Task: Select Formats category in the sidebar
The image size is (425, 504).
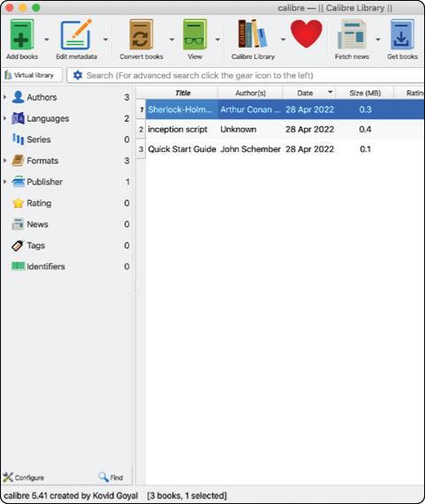Action: pyautogui.click(x=42, y=161)
